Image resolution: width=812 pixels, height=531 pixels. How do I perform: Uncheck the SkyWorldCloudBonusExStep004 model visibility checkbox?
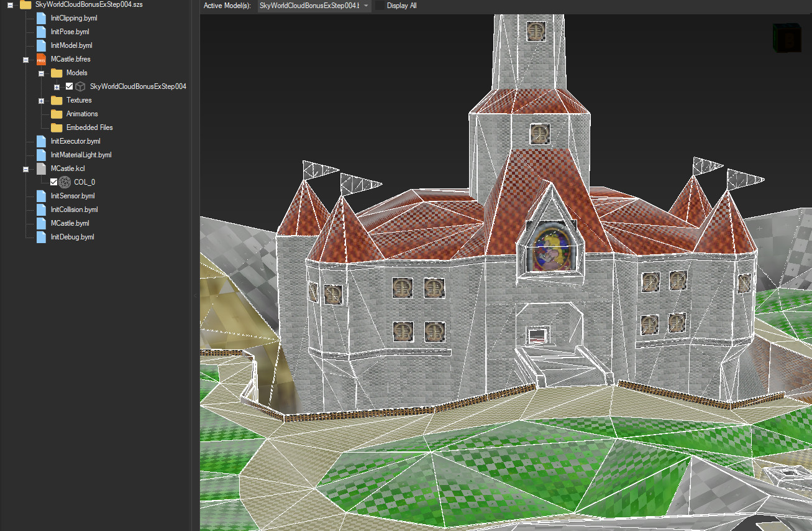pos(70,86)
